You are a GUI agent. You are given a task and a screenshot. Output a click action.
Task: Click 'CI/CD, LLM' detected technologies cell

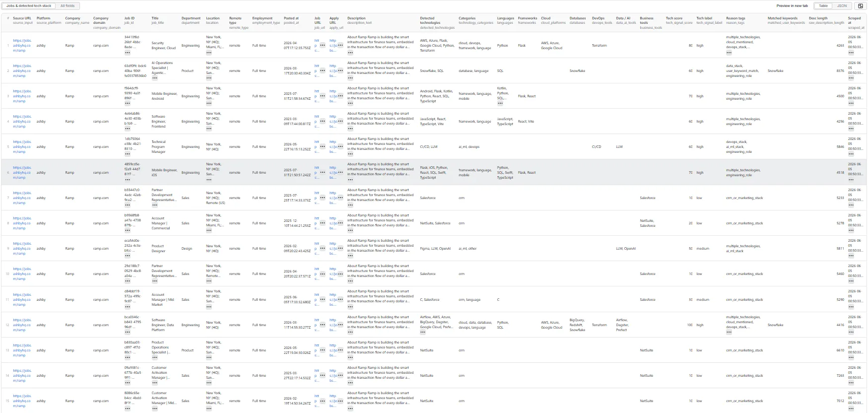pos(429,147)
